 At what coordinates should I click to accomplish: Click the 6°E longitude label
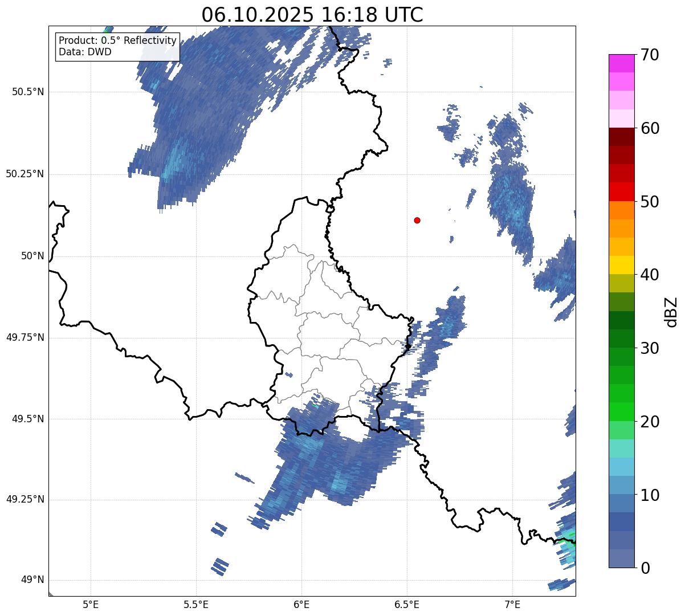(301, 605)
